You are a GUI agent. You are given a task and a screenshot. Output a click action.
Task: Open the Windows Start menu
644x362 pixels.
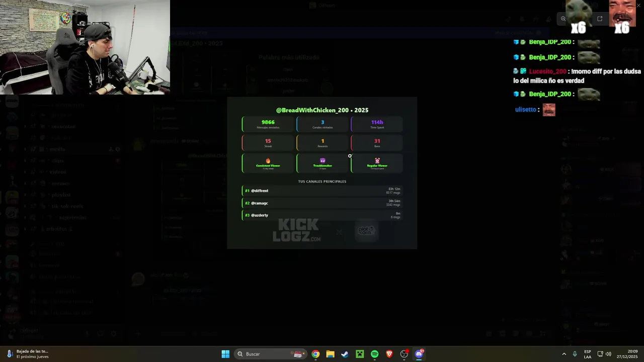225,354
